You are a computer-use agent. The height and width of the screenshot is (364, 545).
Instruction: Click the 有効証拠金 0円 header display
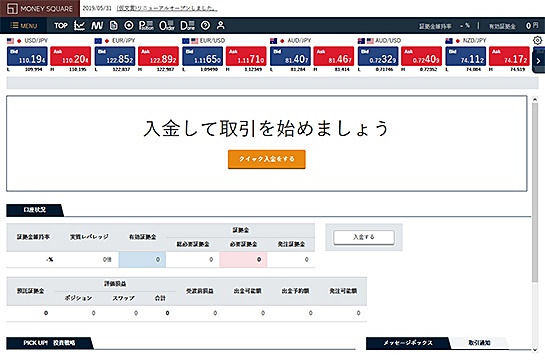tap(513, 26)
